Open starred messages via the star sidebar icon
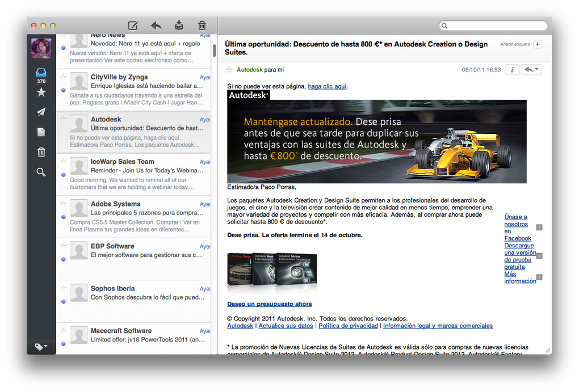Image resolution: width=579 pixels, height=392 pixels. point(40,92)
